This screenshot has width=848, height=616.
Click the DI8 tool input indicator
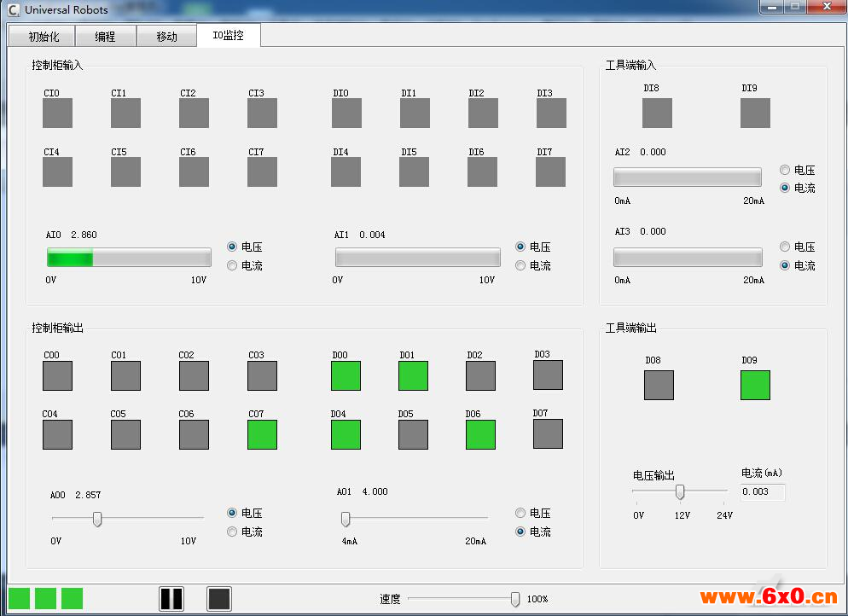click(x=657, y=113)
